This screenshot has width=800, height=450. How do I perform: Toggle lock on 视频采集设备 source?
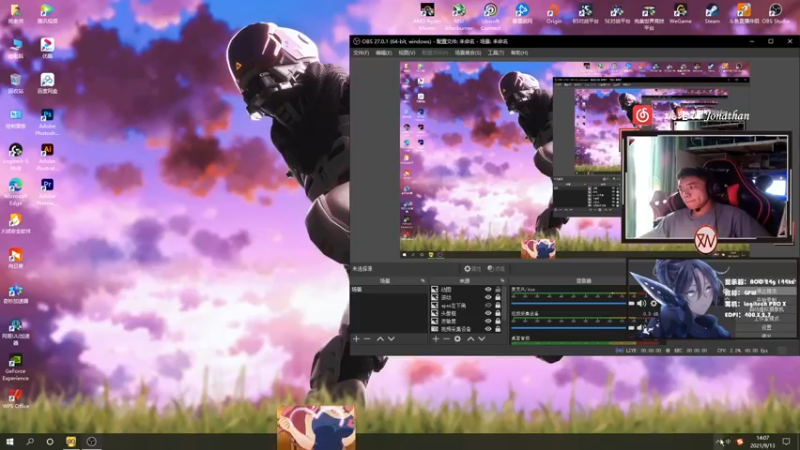point(498,329)
